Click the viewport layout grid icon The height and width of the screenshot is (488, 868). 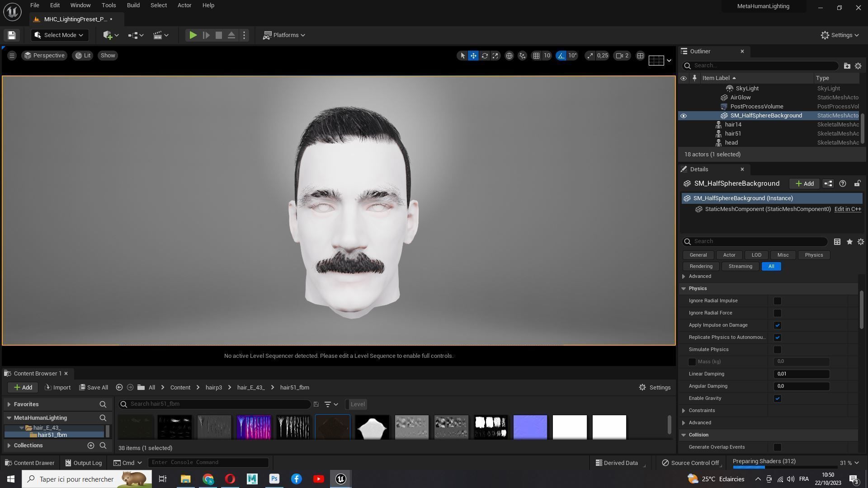(x=640, y=56)
